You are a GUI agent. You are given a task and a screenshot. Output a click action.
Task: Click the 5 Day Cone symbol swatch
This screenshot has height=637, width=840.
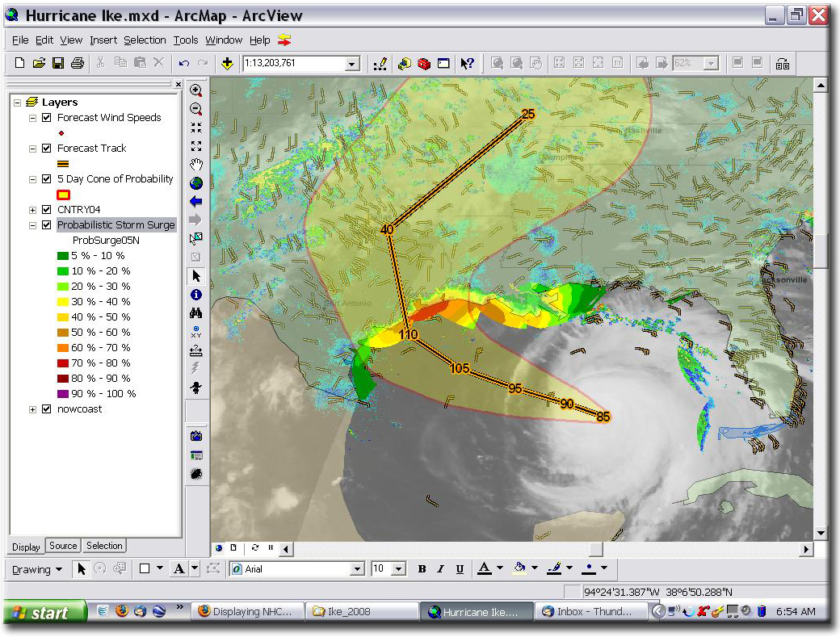pos(64,194)
